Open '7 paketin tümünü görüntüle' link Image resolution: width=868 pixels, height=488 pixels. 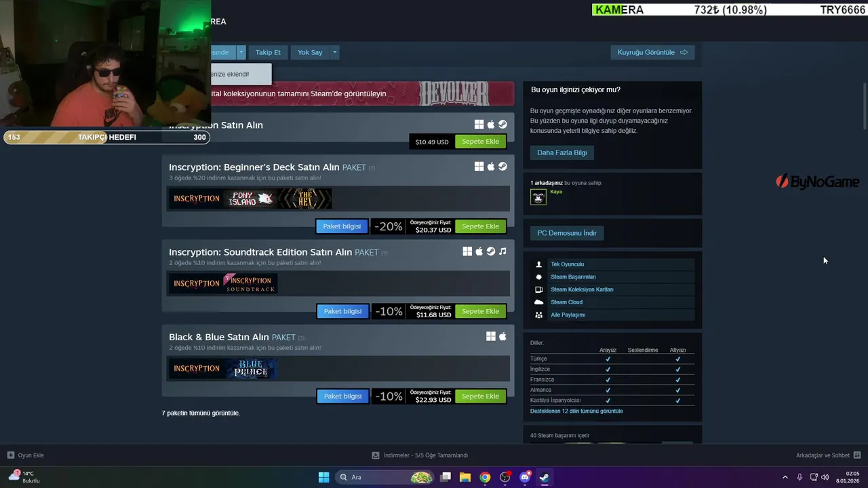201,413
